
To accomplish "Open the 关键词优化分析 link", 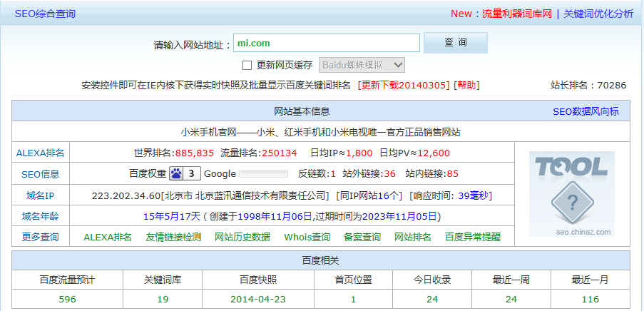I will click(598, 14).
